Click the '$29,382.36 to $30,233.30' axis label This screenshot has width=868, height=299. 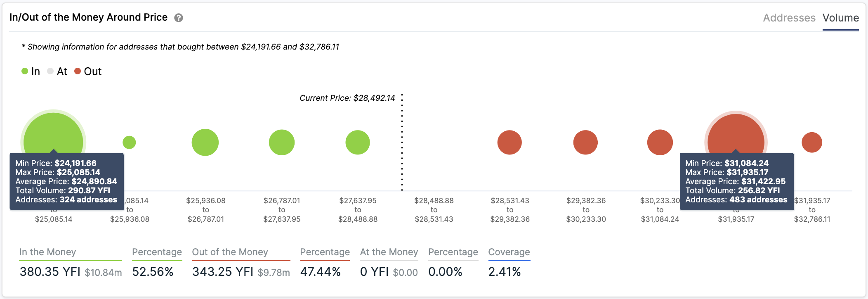(586, 210)
